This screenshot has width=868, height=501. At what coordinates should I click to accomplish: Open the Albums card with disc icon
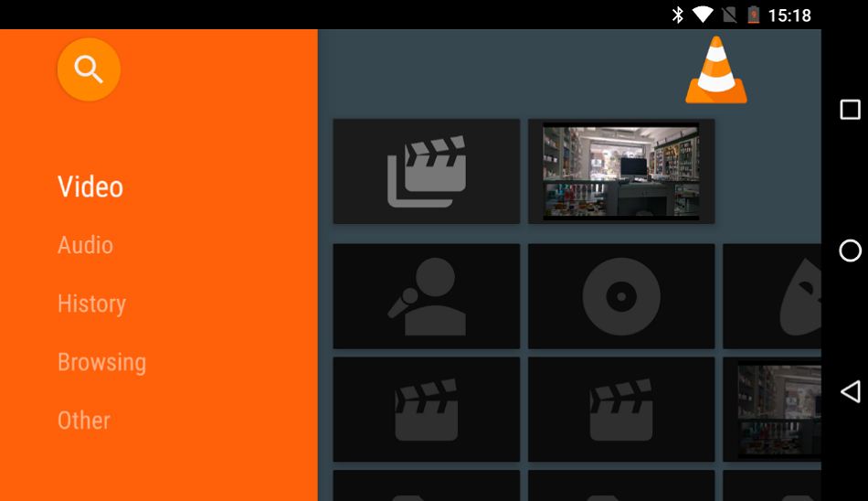coord(621,296)
